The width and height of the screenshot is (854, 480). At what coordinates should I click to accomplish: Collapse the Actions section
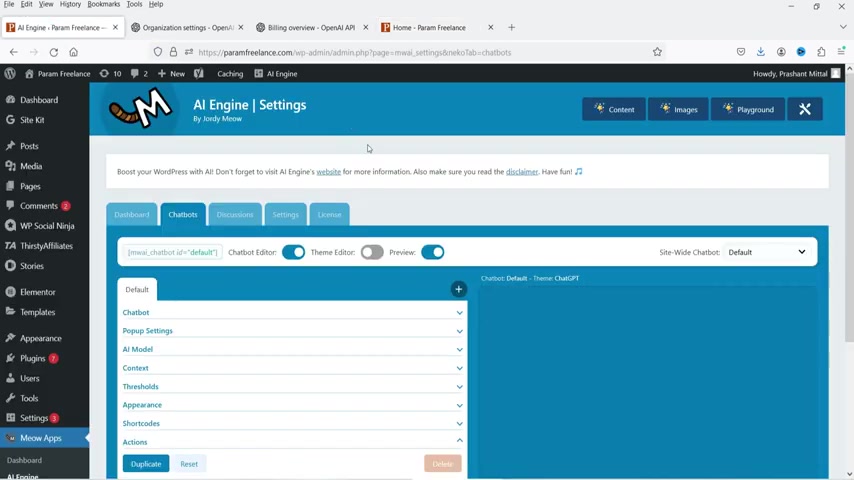pos(292,442)
